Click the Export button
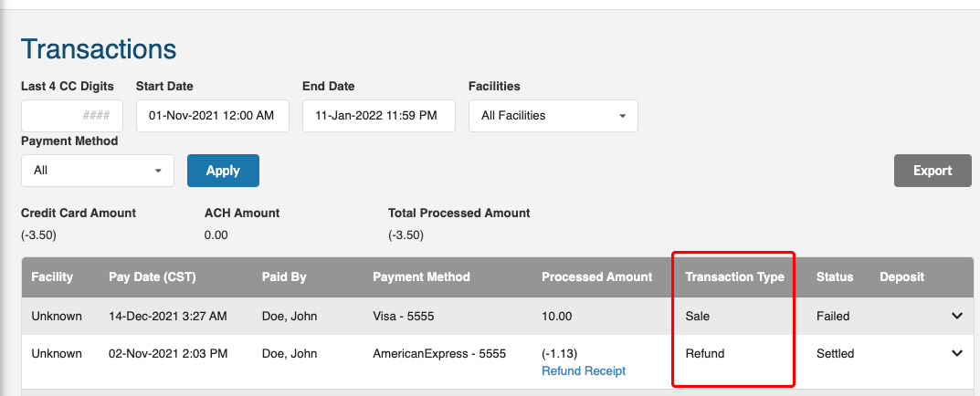This screenshot has height=396, width=980. [933, 171]
